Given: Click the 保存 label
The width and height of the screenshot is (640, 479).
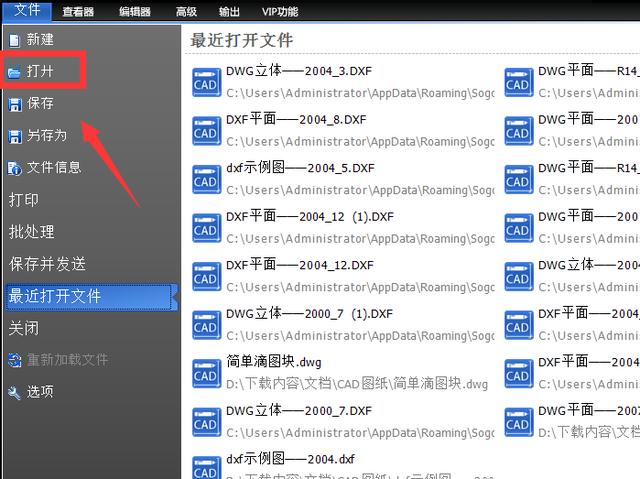Looking at the screenshot, I should (40, 104).
